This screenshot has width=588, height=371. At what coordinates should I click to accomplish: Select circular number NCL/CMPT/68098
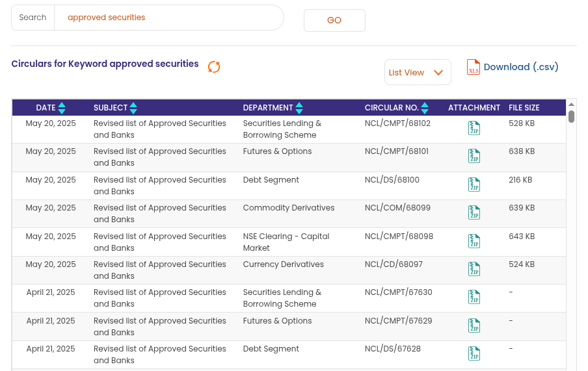tap(399, 237)
